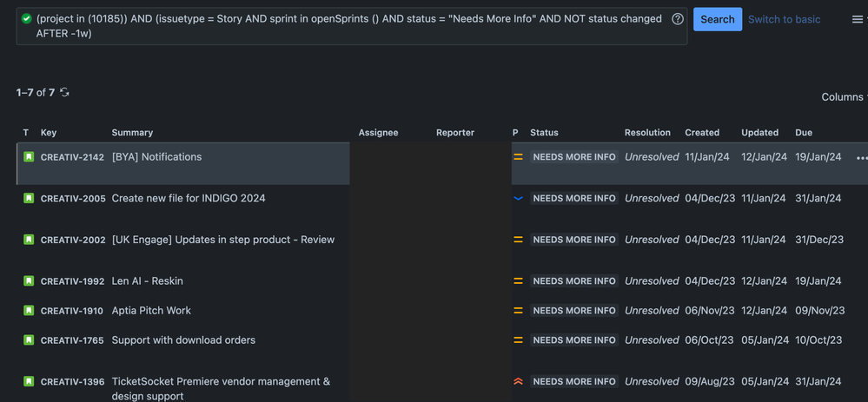868x402 pixels.
Task: Click the highest priority icon for CREATIV-1396
Action: coord(518,381)
